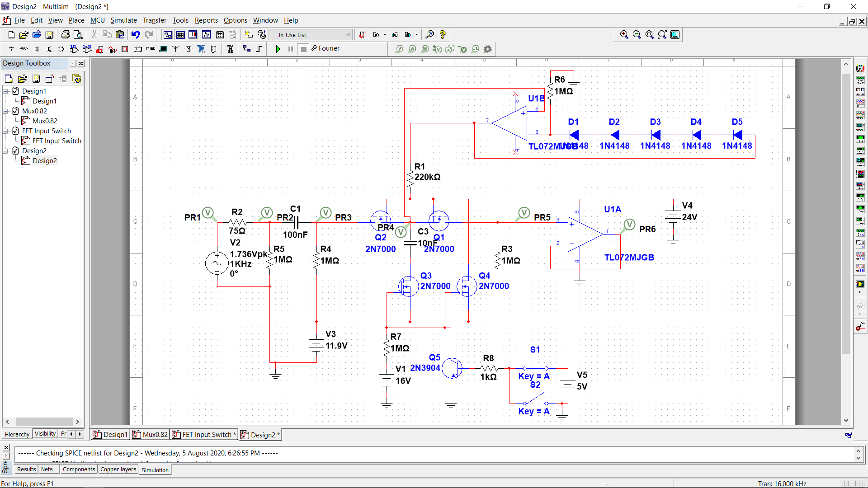Screen dimensions: 868x488
Task: Click the Zoom out magnifier icon
Action: [637, 35]
